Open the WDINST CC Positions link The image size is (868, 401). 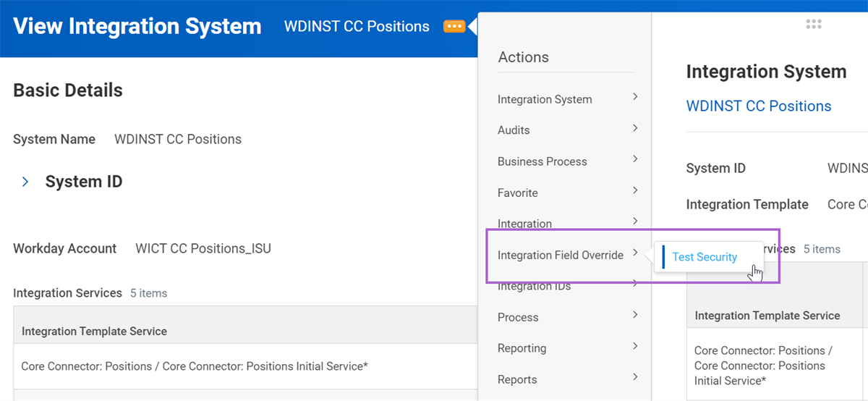click(759, 106)
